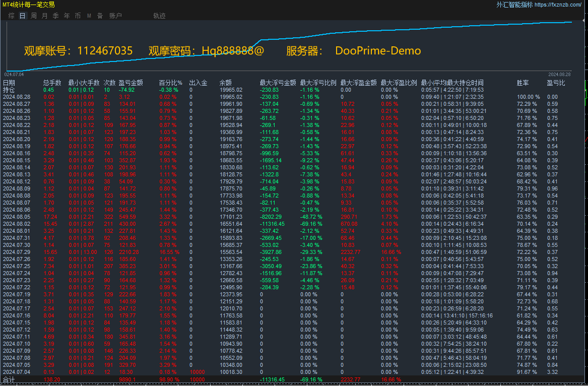Click the 百分比% column header
This screenshot has width=588, height=386.
171,83
